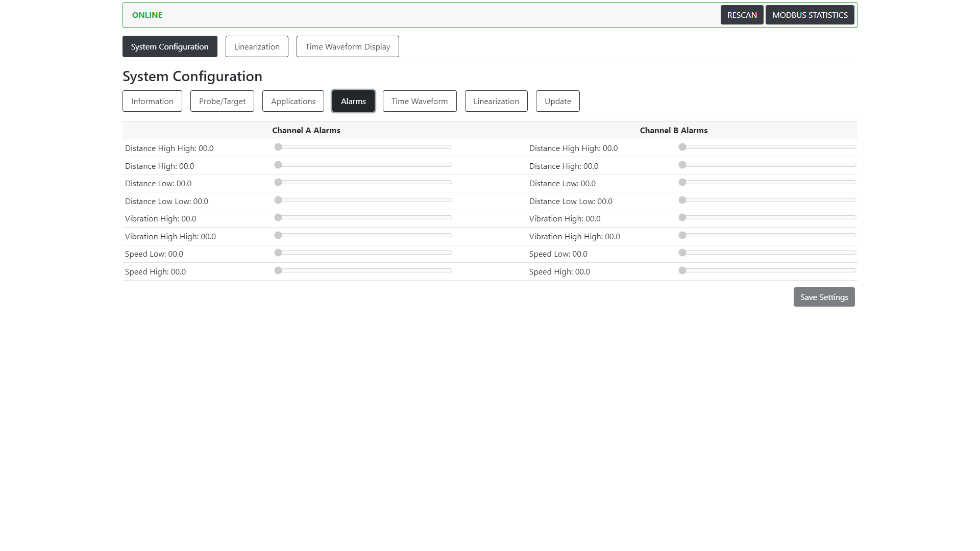980x551 pixels.
Task: Switch to Information tab
Action: coord(152,101)
